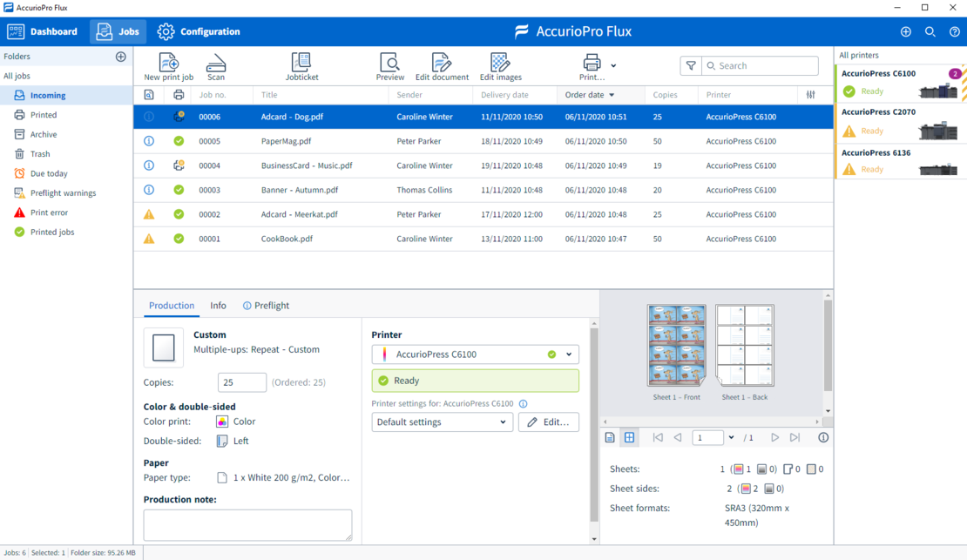Go to previous preview page
Image resolution: width=967 pixels, height=560 pixels.
click(678, 437)
